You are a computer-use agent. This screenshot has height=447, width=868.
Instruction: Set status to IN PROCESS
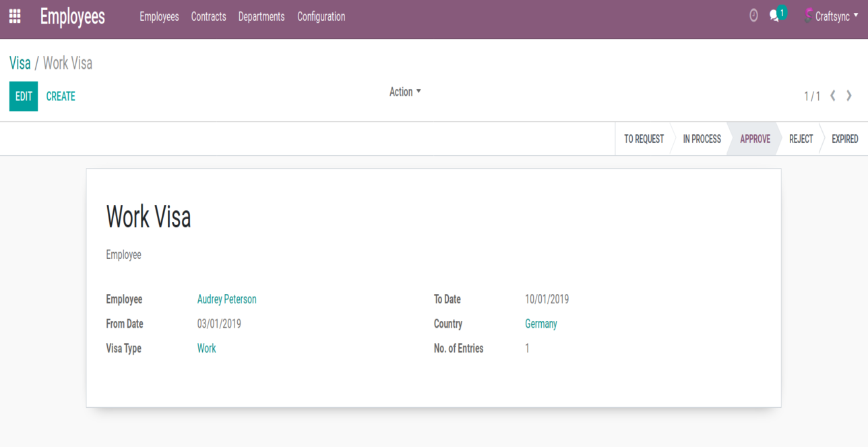(702, 139)
